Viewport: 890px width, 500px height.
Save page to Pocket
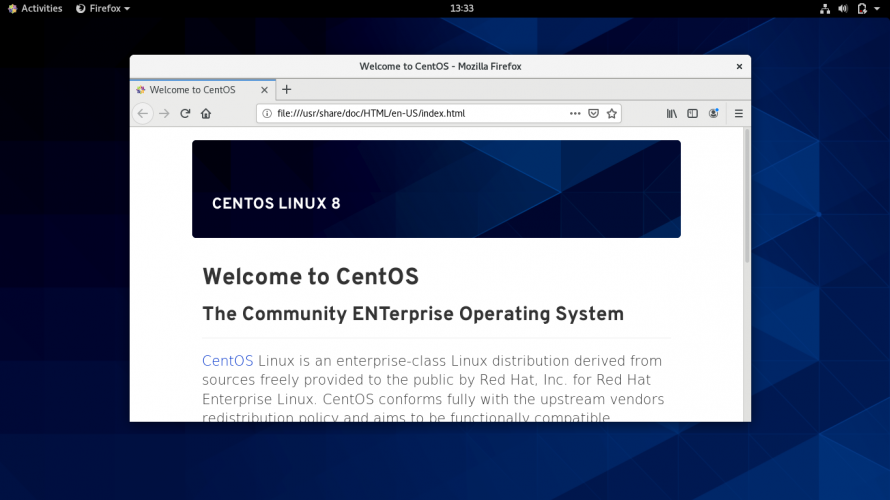(x=593, y=114)
